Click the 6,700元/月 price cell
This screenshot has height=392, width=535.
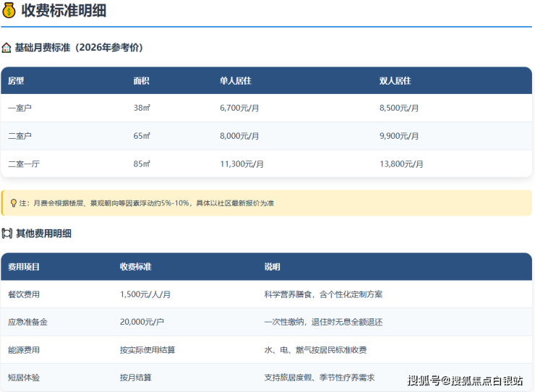241,108
